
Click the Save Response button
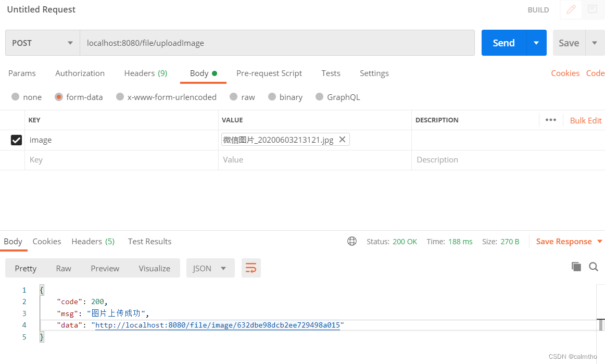(564, 242)
